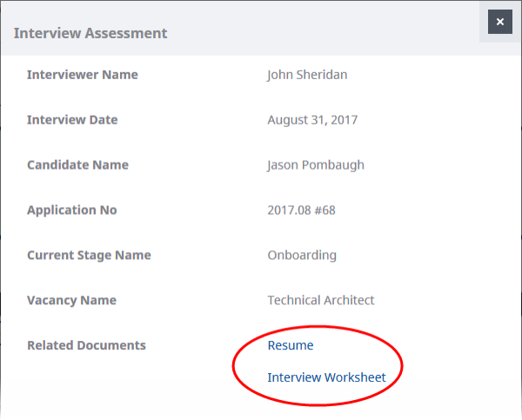Click the Technical Architect value

pos(321,300)
